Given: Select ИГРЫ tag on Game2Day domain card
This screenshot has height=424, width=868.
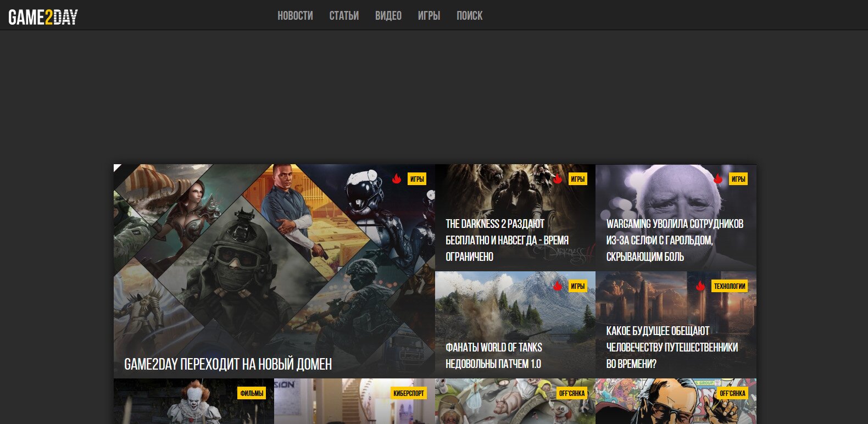Looking at the screenshot, I should pyautogui.click(x=417, y=179).
